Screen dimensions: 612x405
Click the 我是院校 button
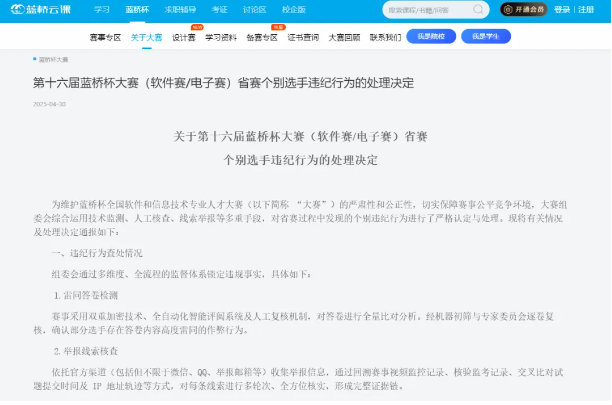(x=431, y=36)
